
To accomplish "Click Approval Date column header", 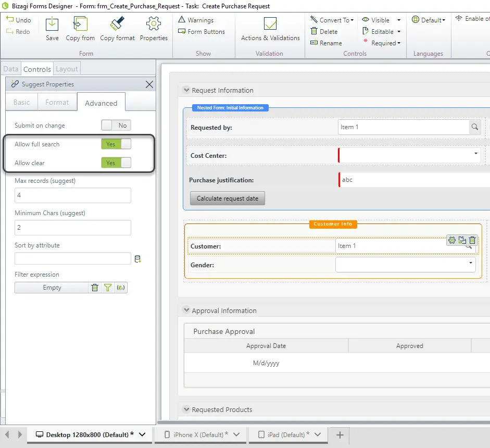I will (266, 346).
